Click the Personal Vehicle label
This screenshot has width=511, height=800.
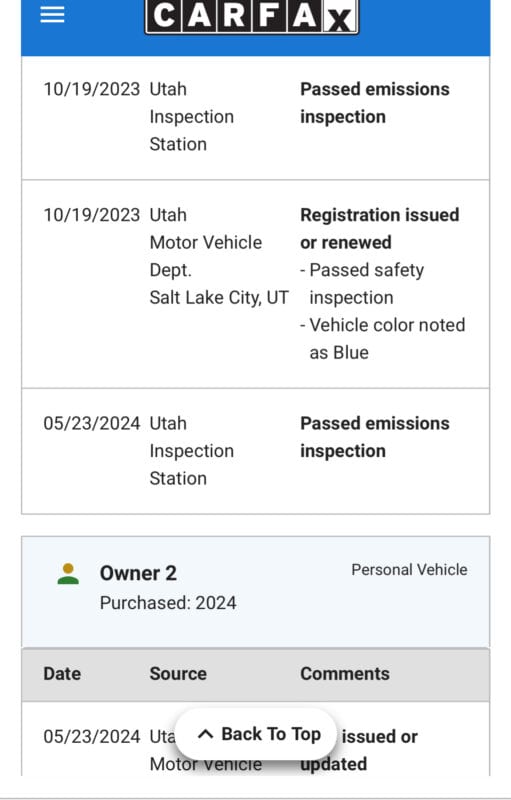coord(409,570)
